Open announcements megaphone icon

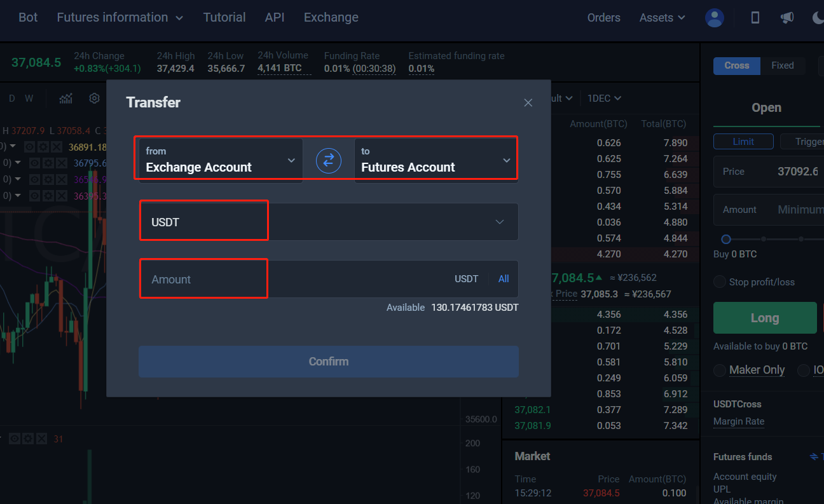[x=787, y=18]
